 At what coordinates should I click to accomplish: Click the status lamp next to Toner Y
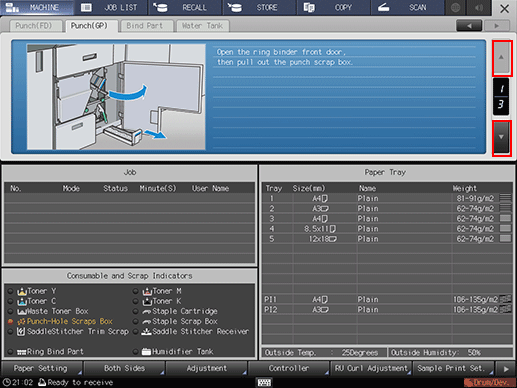[10, 291]
